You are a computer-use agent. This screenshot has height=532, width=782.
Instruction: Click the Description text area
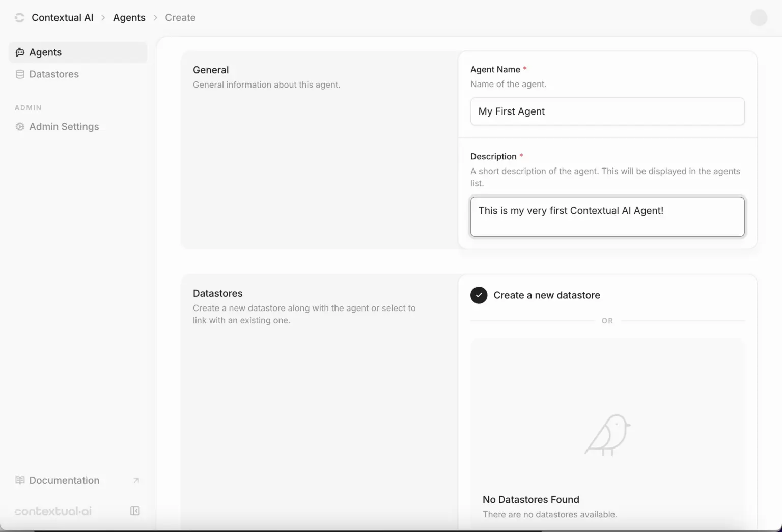(x=607, y=217)
